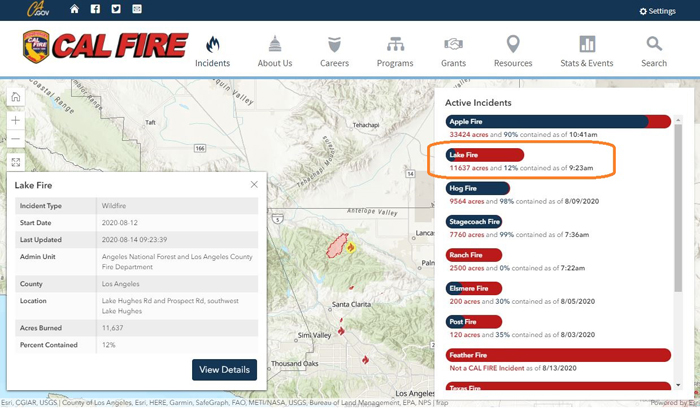Toggle fullscreen map icon

coord(16,162)
